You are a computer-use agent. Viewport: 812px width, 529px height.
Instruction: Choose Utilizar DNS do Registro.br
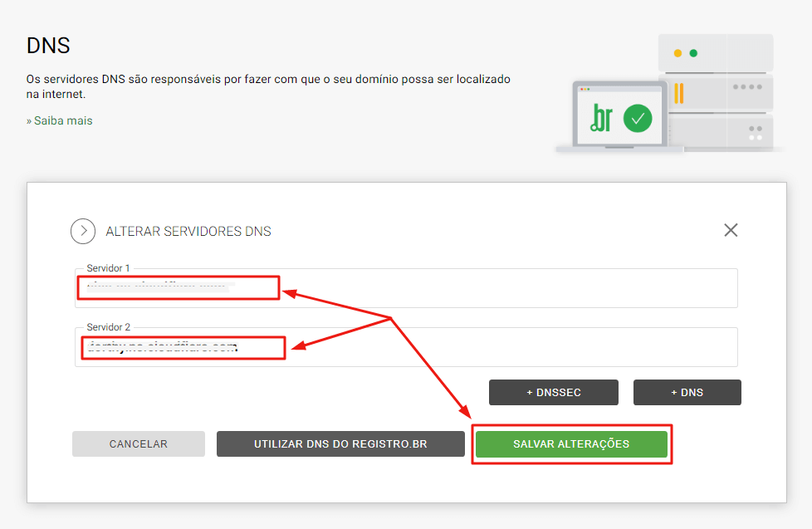pos(340,444)
